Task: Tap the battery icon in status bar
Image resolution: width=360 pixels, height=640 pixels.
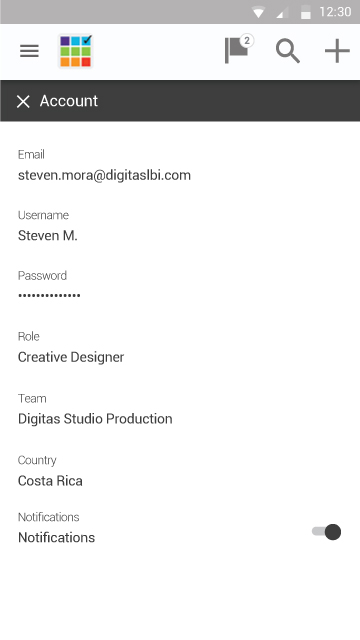Action: [306, 12]
